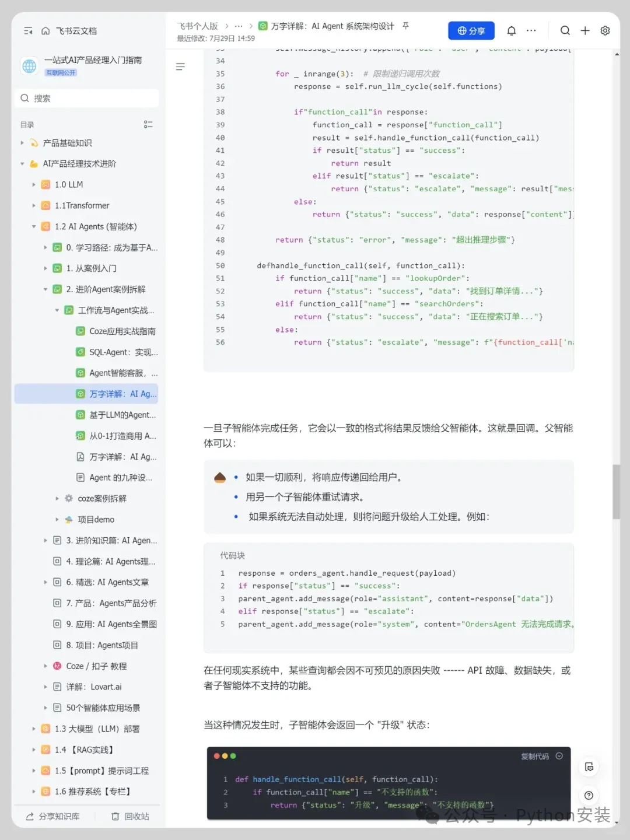
Task: Expand the 产品基础知识 folder
Action: click(x=22, y=143)
